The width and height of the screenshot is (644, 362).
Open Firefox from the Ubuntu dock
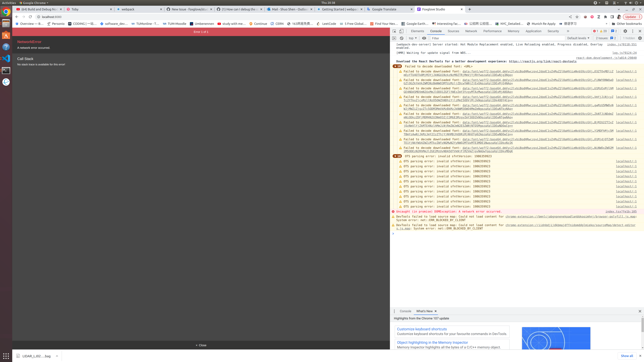6,82
